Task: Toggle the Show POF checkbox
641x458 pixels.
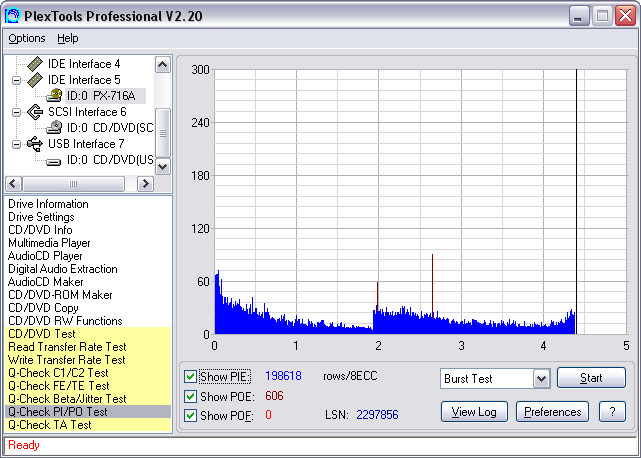Action: (x=190, y=415)
